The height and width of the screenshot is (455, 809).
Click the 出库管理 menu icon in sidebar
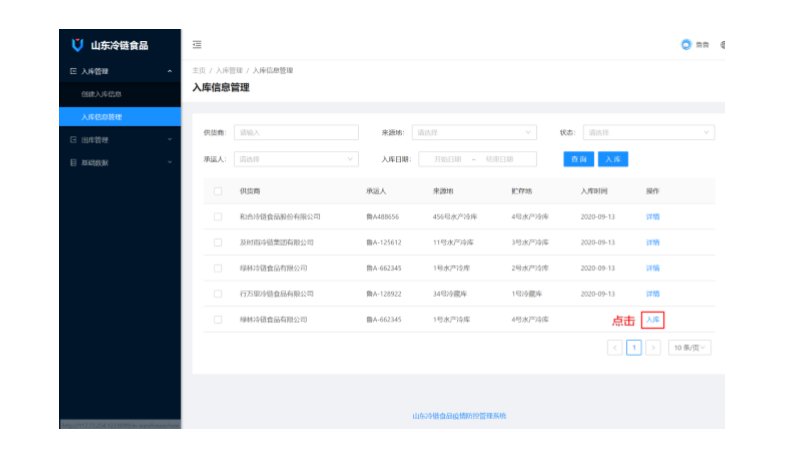[x=73, y=139]
